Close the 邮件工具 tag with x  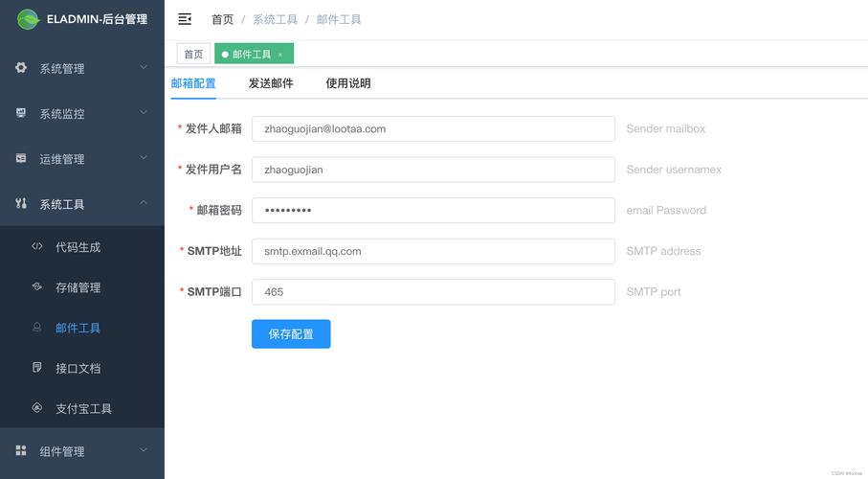[x=280, y=55]
